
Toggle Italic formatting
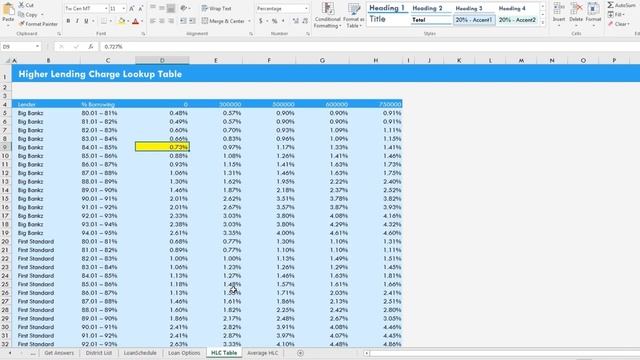coord(77,21)
